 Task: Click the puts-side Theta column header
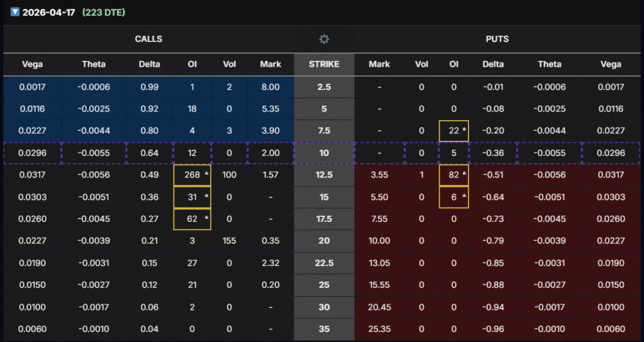550,64
